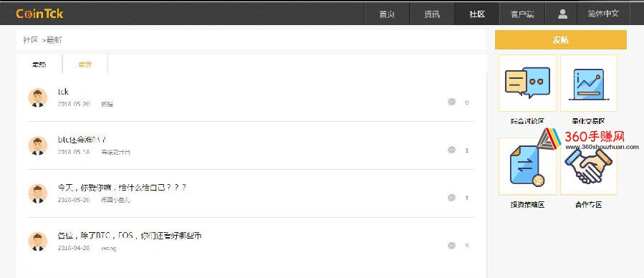Click the avatar of the tck post

click(x=38, y=97)
